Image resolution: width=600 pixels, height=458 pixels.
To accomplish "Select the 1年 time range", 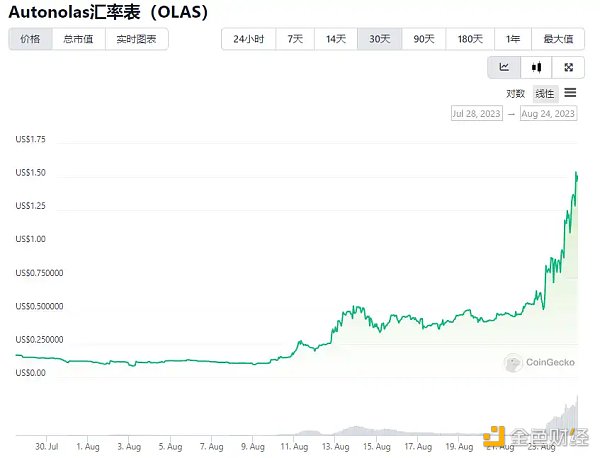I will pos(513,39).
